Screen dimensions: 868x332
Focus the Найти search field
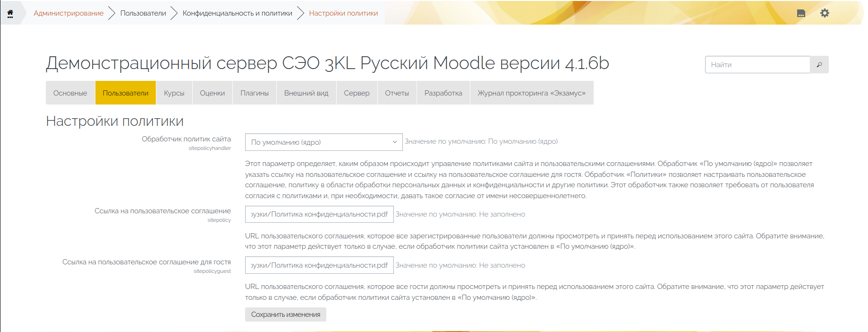tap(757, 65)
